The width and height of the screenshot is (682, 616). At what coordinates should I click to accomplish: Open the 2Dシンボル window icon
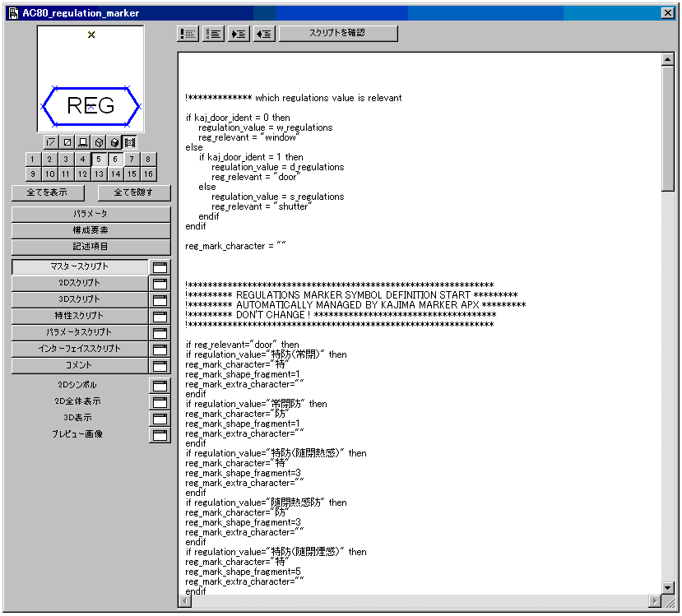[x=160, y=386]
